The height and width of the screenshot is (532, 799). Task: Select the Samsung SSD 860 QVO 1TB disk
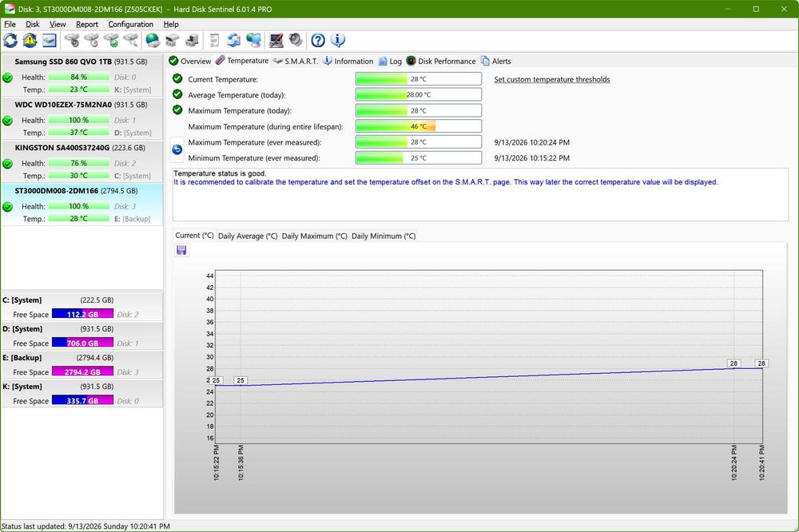[82, 75]
